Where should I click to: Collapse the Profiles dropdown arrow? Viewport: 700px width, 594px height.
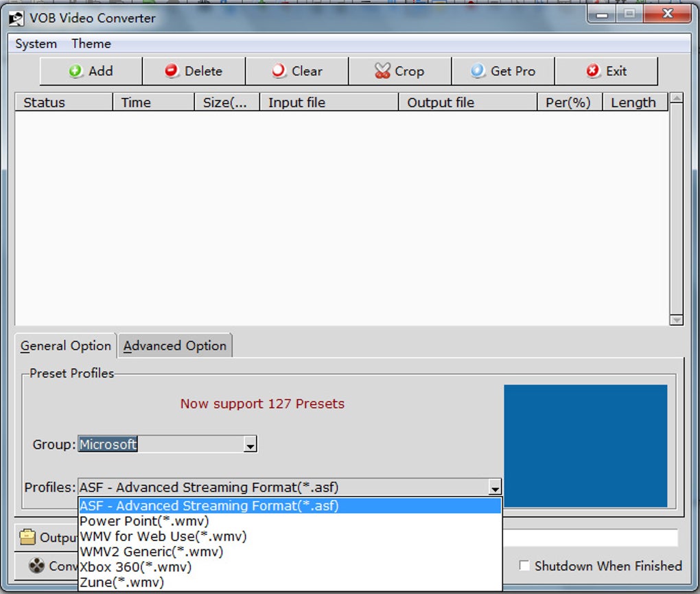pos(495,488)
